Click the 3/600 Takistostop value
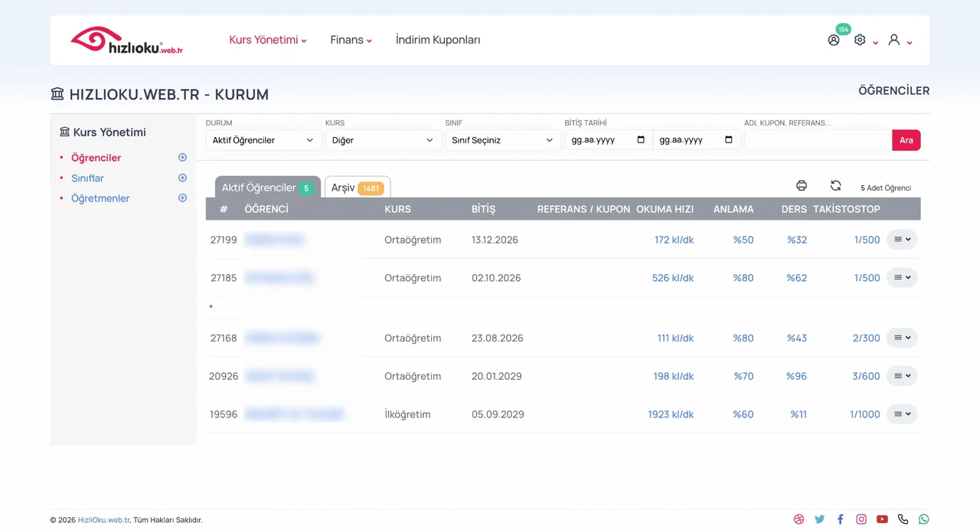 [x=866, y=376]
